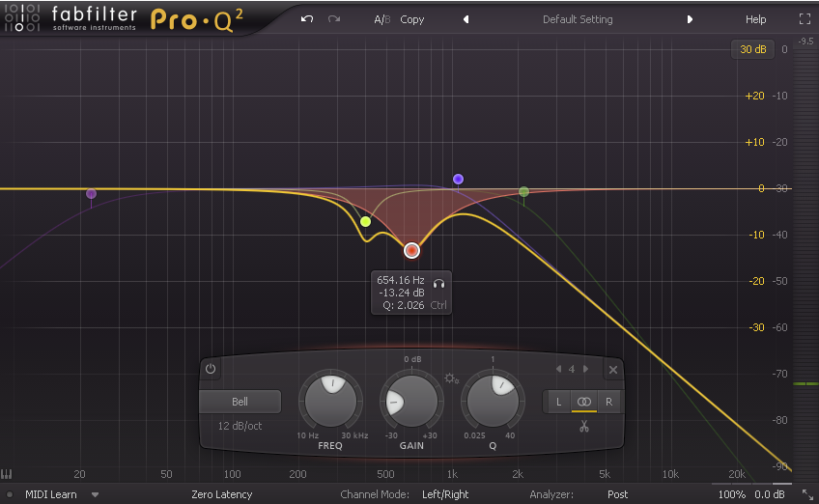Show the piano keyboard display icon
819x504 pixels.
[6, 474]
